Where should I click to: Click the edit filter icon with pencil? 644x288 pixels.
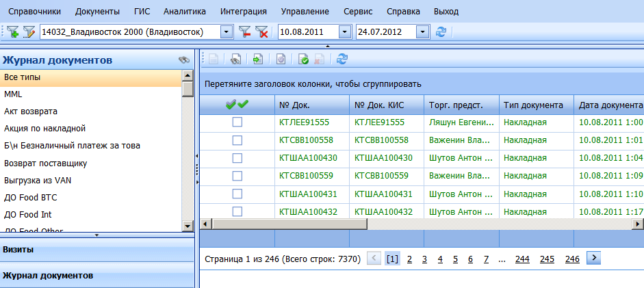coord(29,31)
